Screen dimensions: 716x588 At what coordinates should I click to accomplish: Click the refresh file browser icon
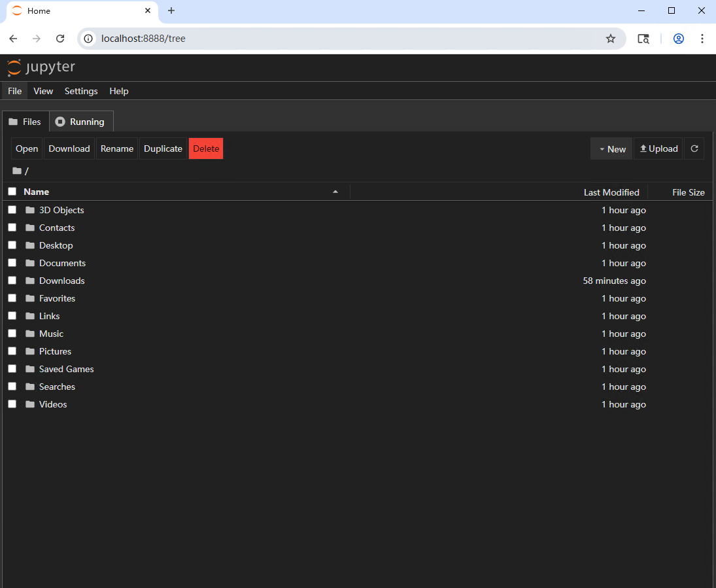coord(694,148)
